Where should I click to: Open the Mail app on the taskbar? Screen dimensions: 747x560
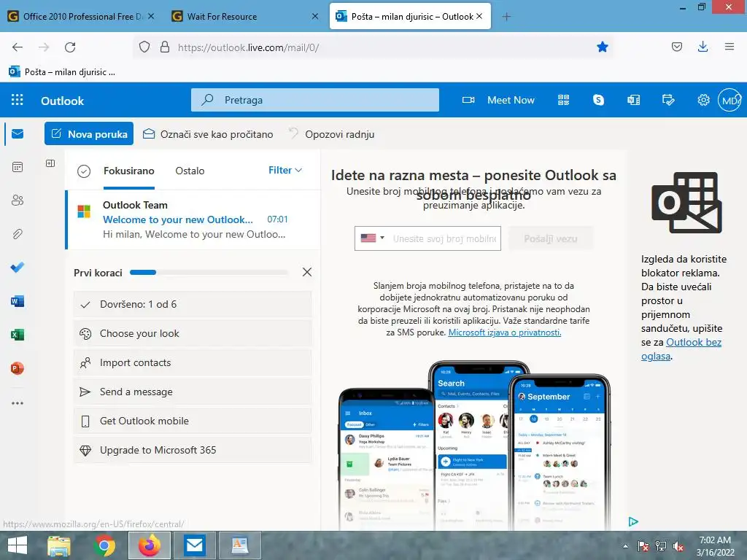[x=195, y=545]
